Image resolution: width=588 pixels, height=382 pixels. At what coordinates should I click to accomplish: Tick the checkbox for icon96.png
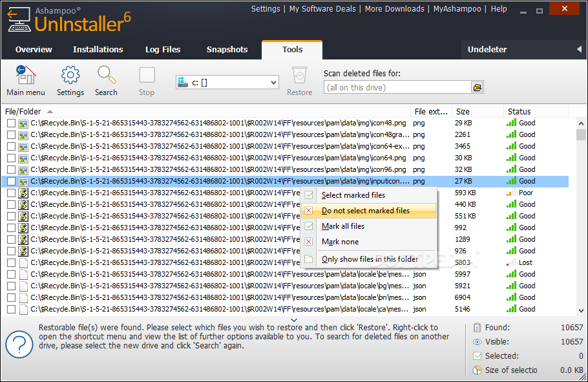[11, 169]
